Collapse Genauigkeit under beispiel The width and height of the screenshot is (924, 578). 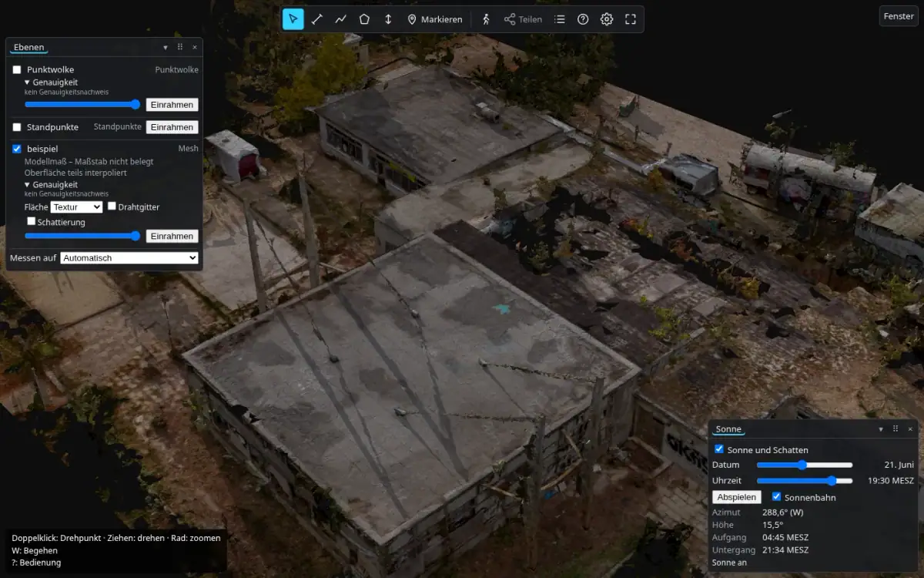click(x=51, y=185)
